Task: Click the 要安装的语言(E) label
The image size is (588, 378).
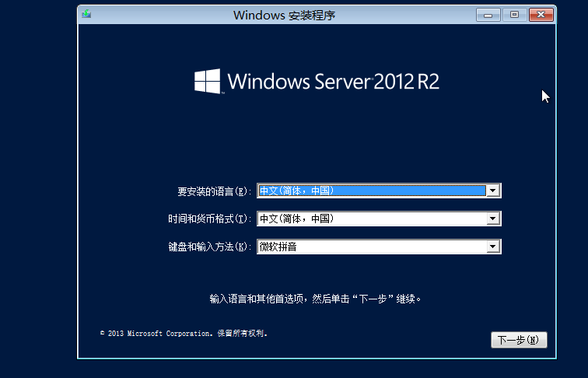Action: click(x=214, y=191)
